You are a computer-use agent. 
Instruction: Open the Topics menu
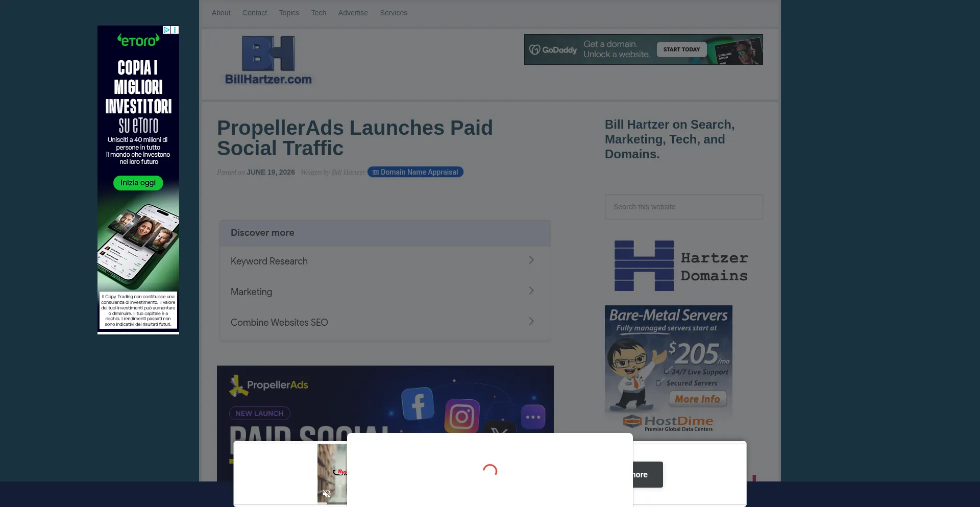click(289, 13)
